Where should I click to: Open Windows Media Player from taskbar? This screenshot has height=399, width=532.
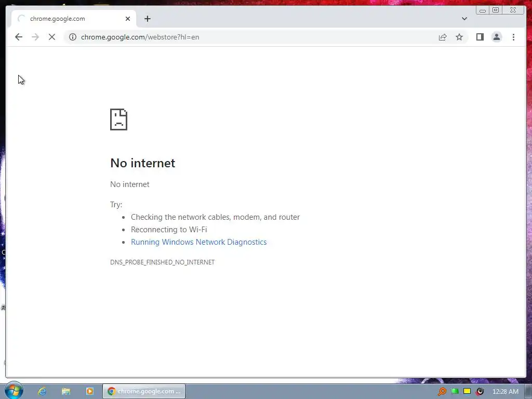tap(89, 391)
